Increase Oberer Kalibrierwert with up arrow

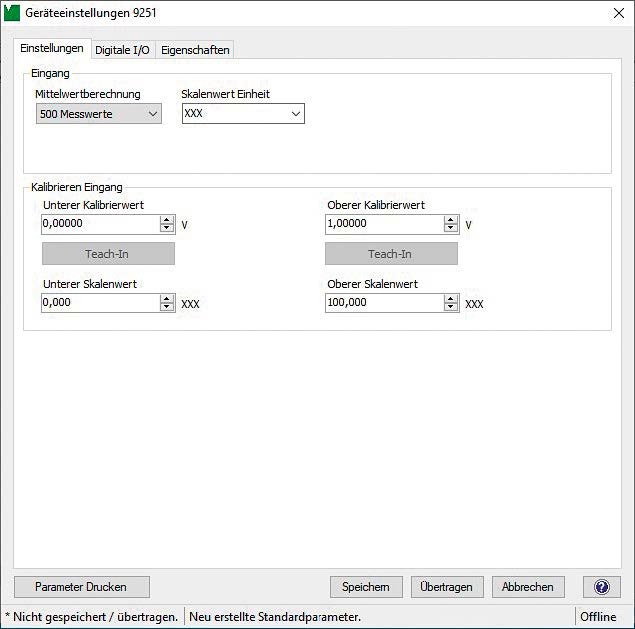click(451, 220)
